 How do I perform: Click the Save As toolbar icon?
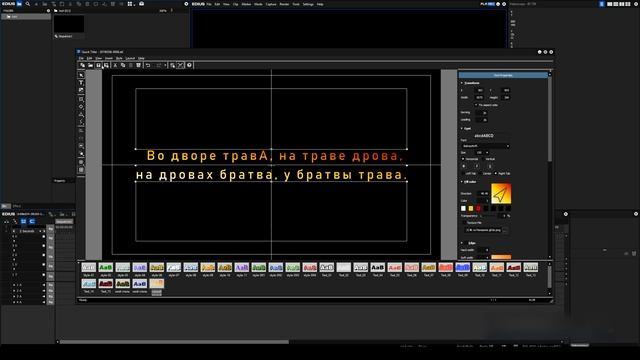coord(106,65)
